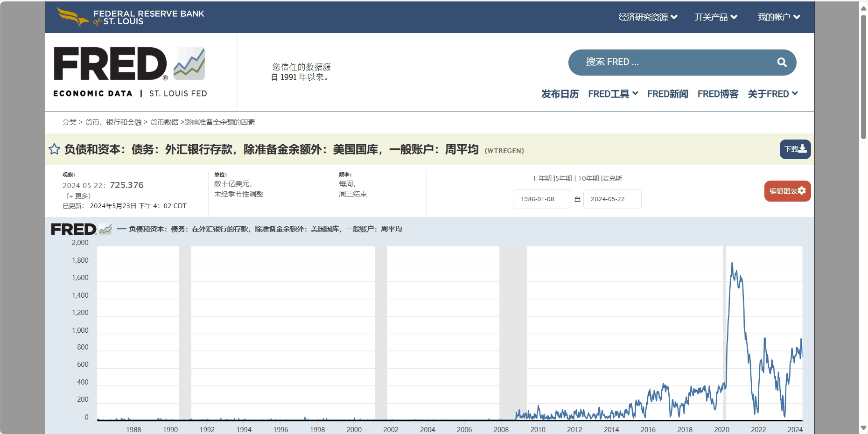Open FRED工具 dropdown menu
Image resolution: width=868 pixels, height=434 pixels.
coord(613,94)
